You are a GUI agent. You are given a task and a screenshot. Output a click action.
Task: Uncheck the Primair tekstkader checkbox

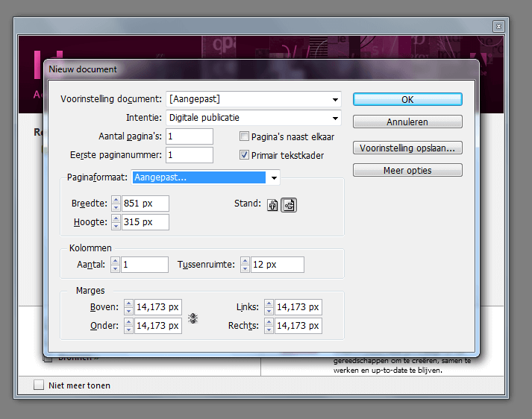click(x=244, y=155)
